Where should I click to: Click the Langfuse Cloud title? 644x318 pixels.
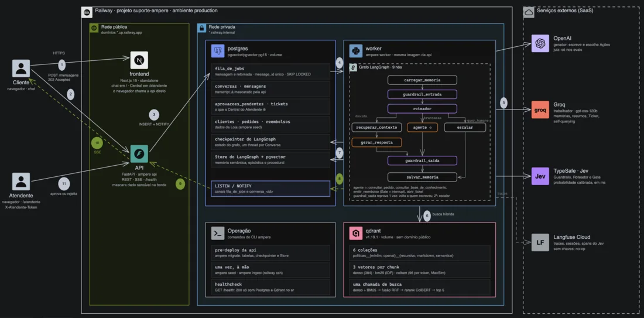pyautogui.click(x=572, y=237)
